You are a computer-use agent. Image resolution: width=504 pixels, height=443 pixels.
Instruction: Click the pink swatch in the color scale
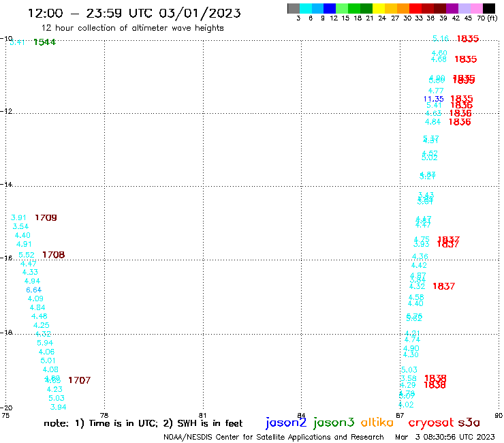pyautogui.click(x=477, y=8)
